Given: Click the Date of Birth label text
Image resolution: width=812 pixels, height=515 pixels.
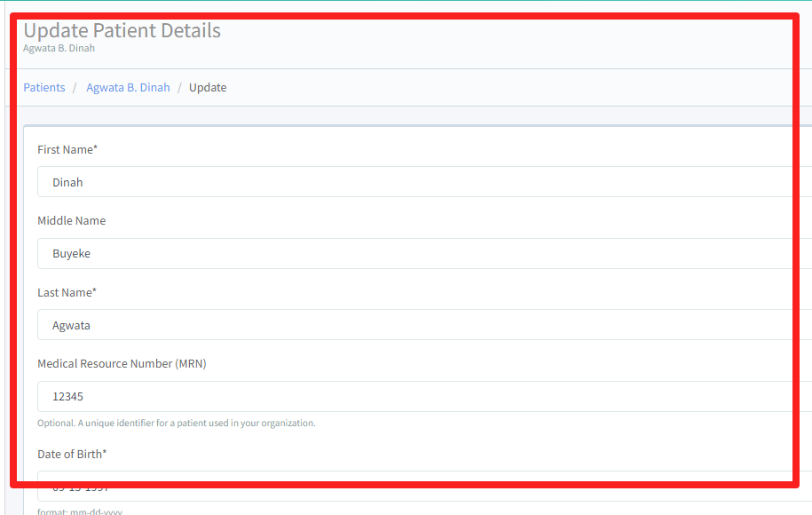Looking at the screenshot, I should pyautogui.click(x=71, y=454).
